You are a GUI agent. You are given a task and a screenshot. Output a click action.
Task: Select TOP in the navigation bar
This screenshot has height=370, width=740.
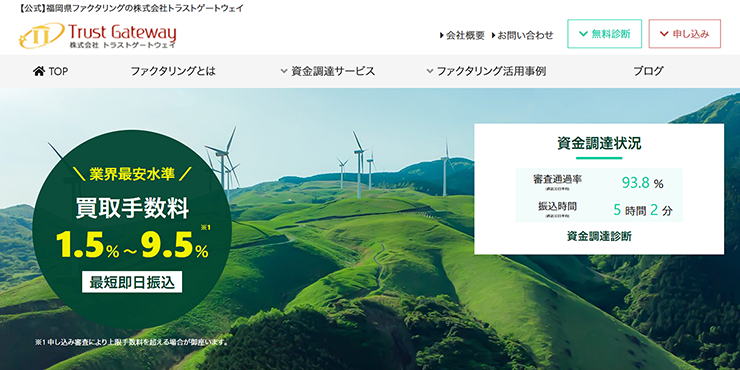pos(50,71)
